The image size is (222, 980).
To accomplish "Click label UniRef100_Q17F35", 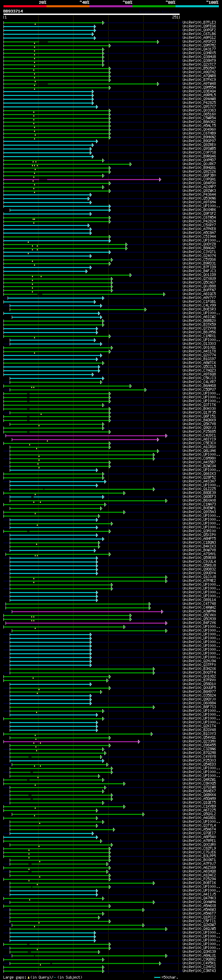I will 199,413.
